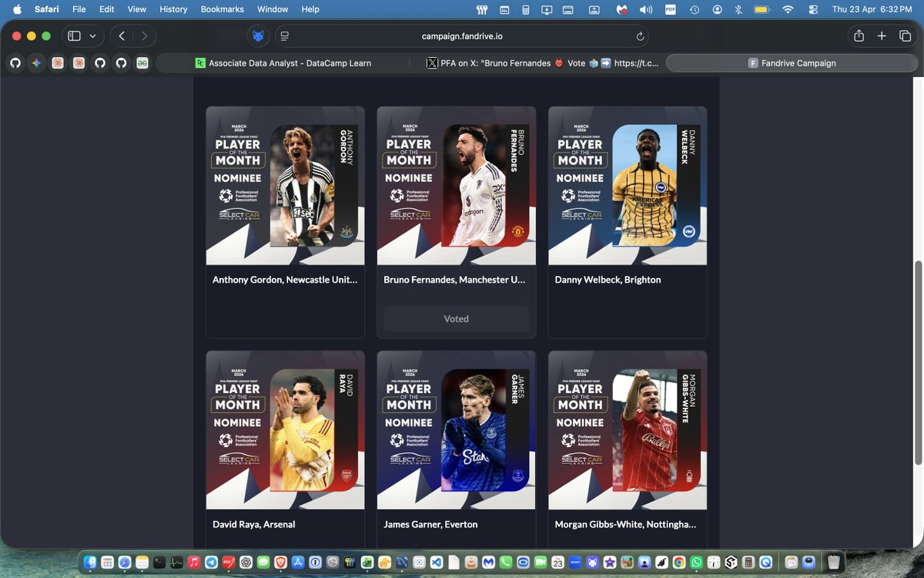Select the Danny Welbeck nominee image

click(628, 186)
